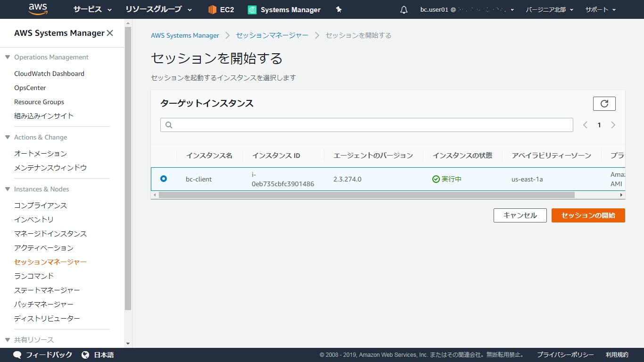
Task: Open the バージニア北部 region selector
Action: [550, 9]
